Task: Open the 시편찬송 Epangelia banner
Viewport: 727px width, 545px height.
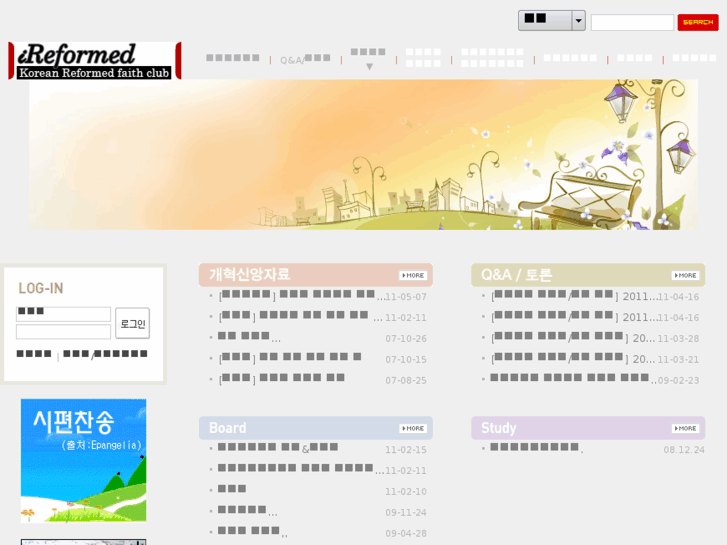Action: click(x=83, y=461)
